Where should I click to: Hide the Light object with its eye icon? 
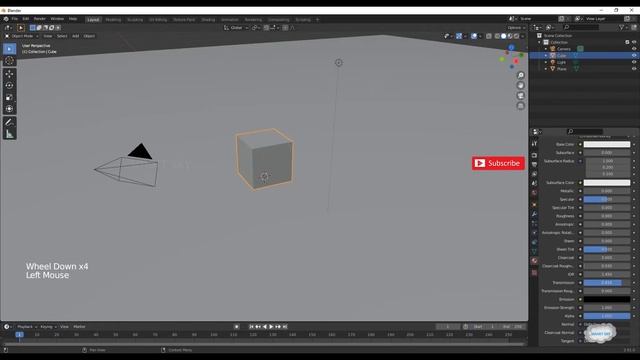click(x=634, y=62)
